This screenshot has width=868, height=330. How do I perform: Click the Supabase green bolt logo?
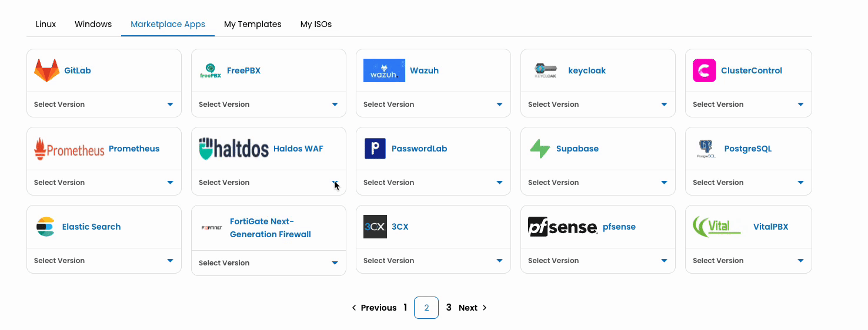(x=540, y=149)
